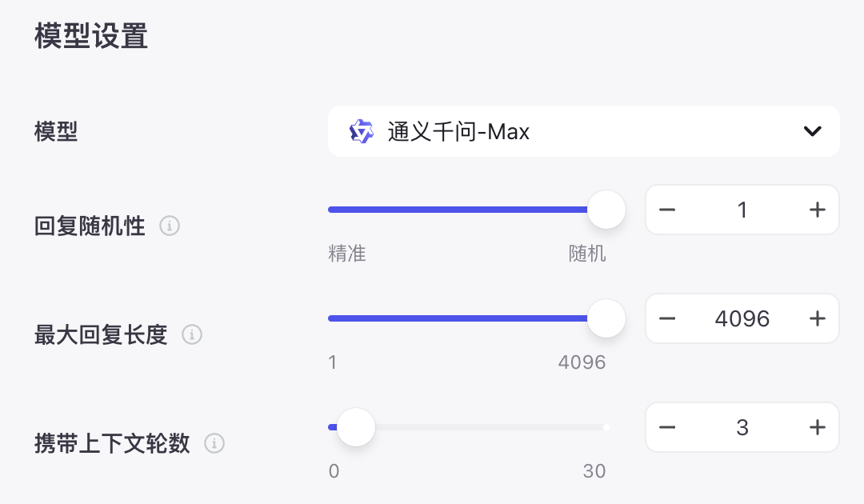Image resolution: width=864 pixels, height=504 pixels.
Task: Increase 最大回复长度 with plus button
Action: coord(817,318)
